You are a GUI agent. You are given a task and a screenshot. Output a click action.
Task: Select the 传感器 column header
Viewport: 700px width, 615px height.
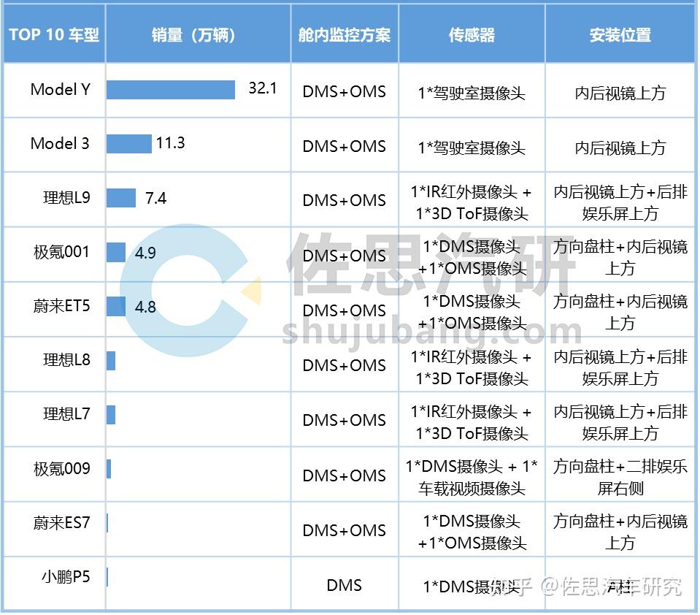click(471, 34)
